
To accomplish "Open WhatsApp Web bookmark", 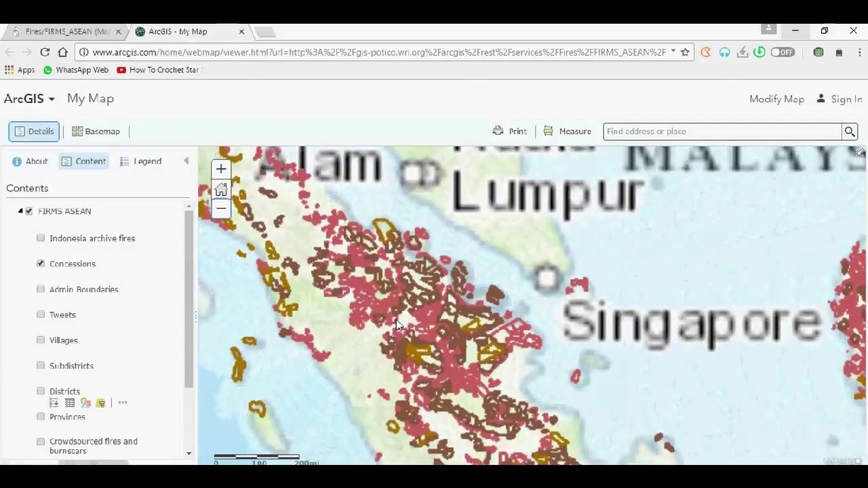I will pos(75,70).
